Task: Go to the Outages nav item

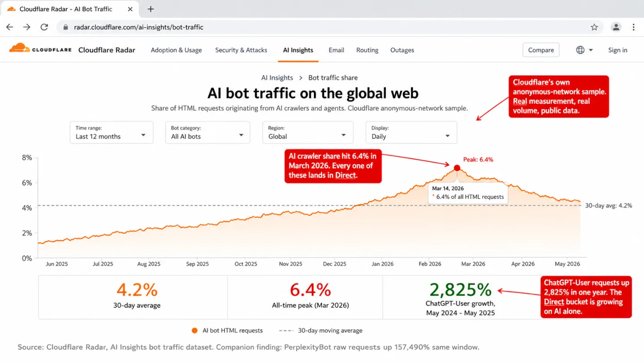Action: pyautogui.click(x=402, y=50)
